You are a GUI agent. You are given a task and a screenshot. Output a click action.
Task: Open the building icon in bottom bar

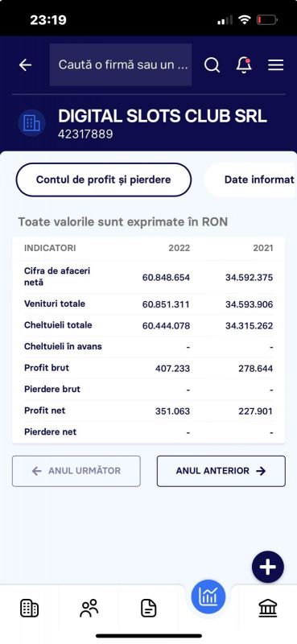click(x=30, y=608)
